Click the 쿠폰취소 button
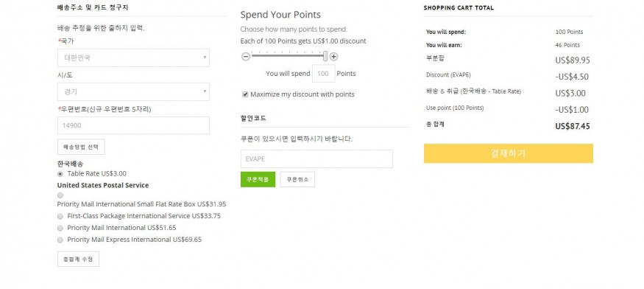The width and height of the screenshot is (644, 289). pos(297,179)
